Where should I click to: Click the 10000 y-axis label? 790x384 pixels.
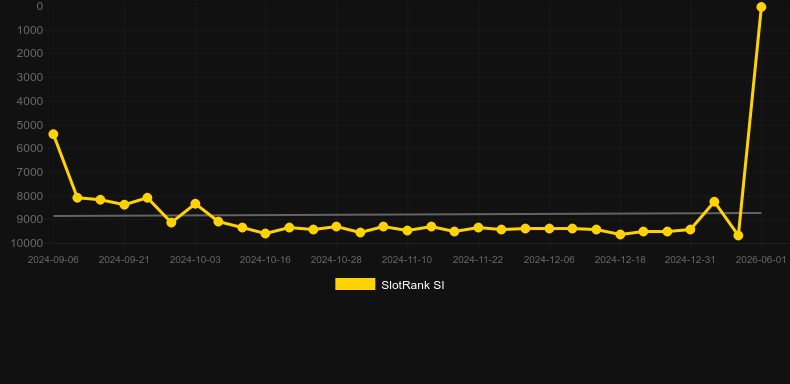pos(28,243)
